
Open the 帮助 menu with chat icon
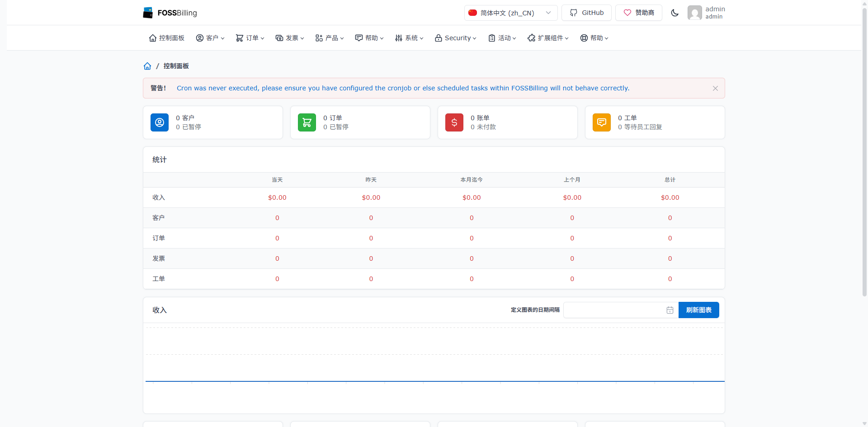point(369,38)
